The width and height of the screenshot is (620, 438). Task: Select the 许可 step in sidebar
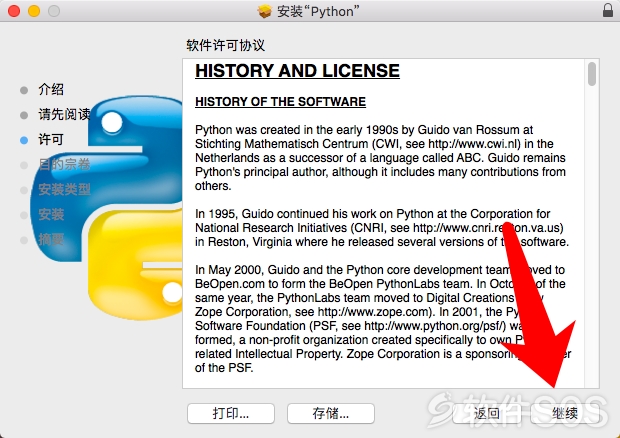(51, 139)
